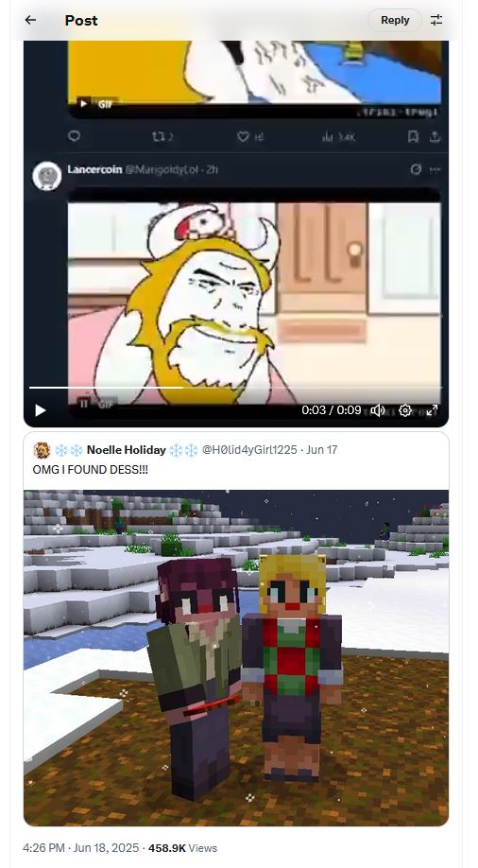This screenshot has width=478, height=868.
Task: Share the embedded post via upload icon
Action: [x=435, y=136]
